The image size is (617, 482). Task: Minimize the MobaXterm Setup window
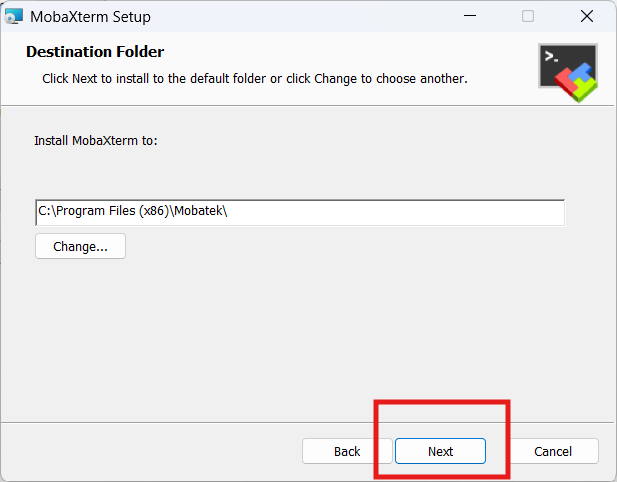(469, 16)
